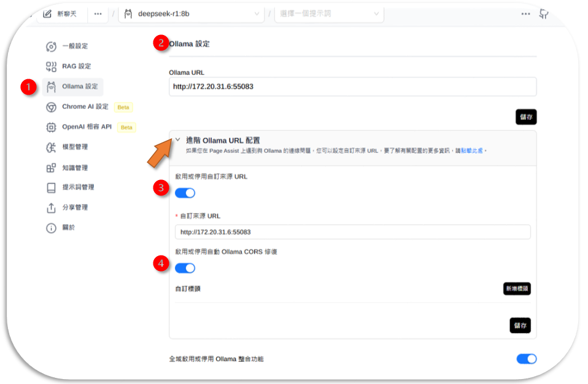Click the RAG settings icon

[x=52, y=66]
